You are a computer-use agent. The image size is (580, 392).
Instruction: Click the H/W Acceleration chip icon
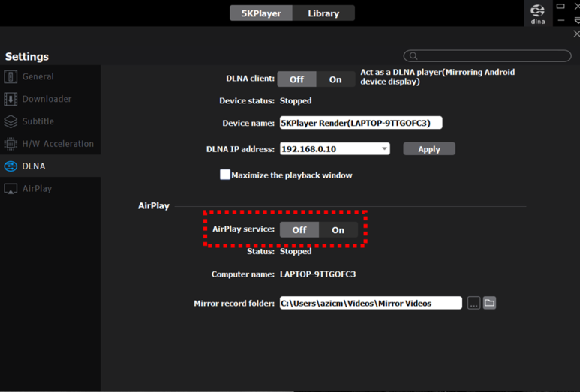(x=11, y=144)
